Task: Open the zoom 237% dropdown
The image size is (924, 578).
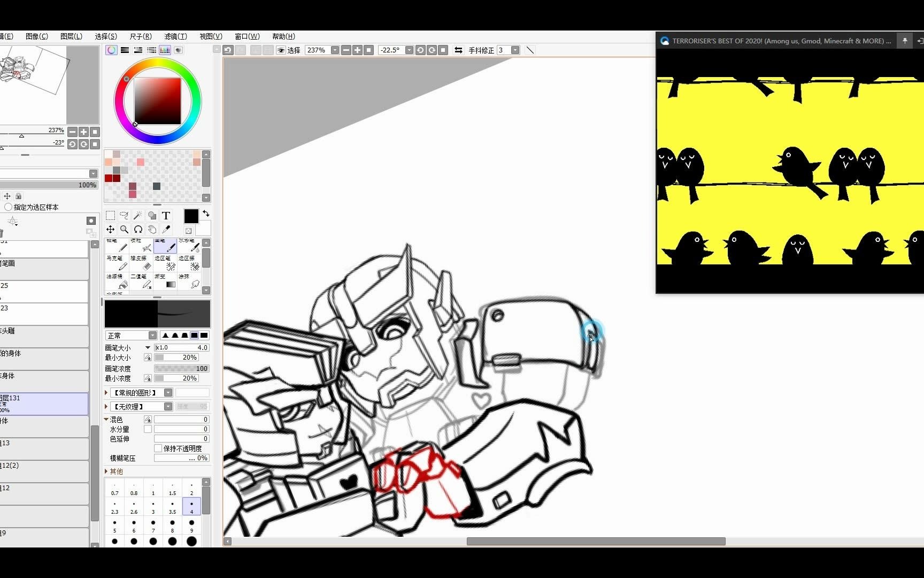Action: coord(335,50)
